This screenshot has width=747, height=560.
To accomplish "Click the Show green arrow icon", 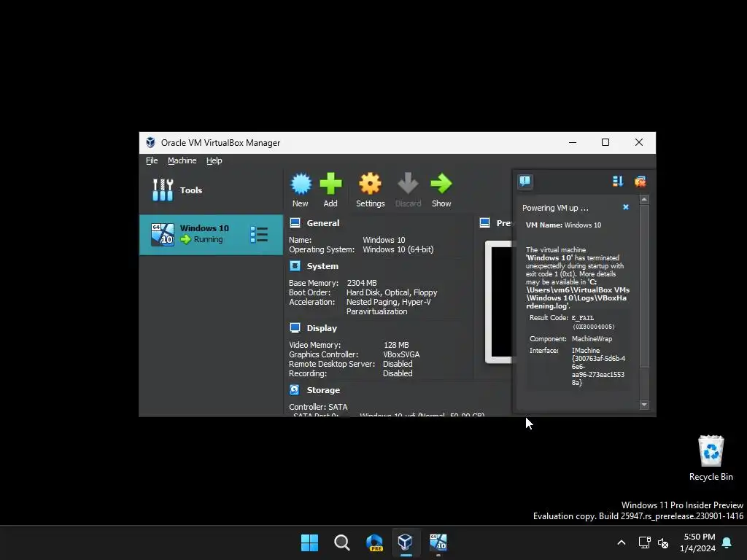I will 441,184.
